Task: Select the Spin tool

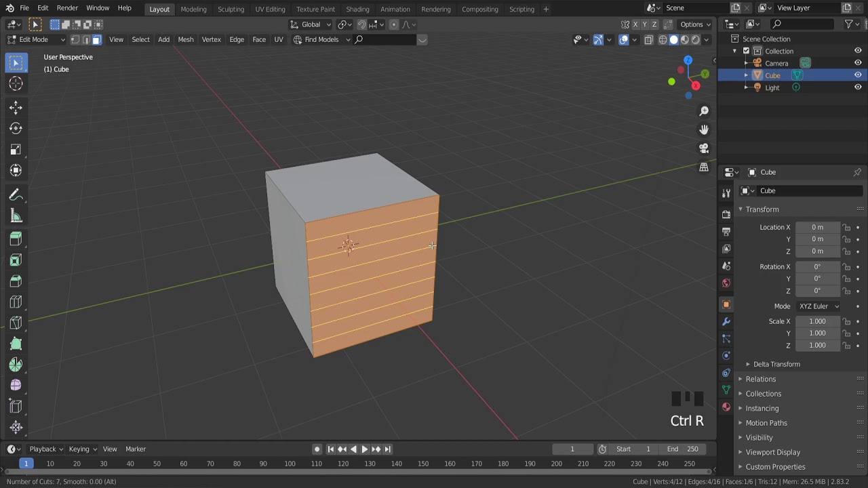Action: [x=16, y=365]
